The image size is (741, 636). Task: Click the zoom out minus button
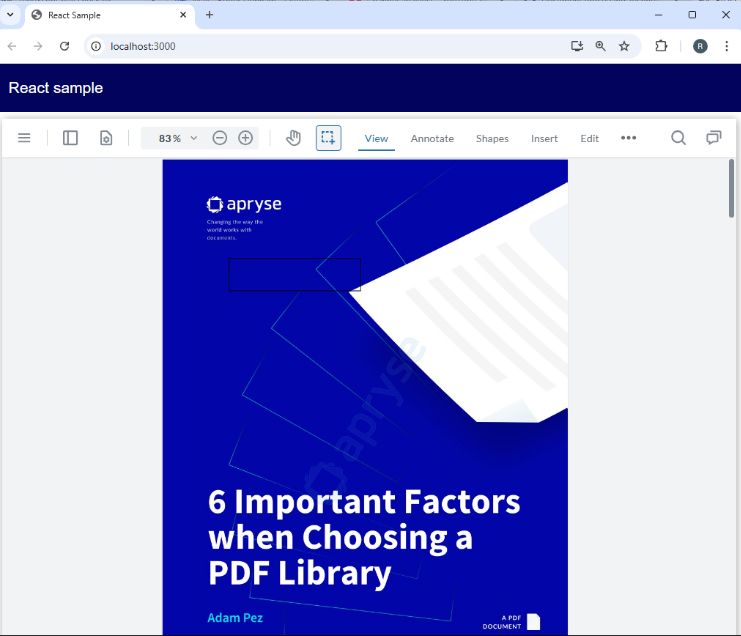(220, 138)
